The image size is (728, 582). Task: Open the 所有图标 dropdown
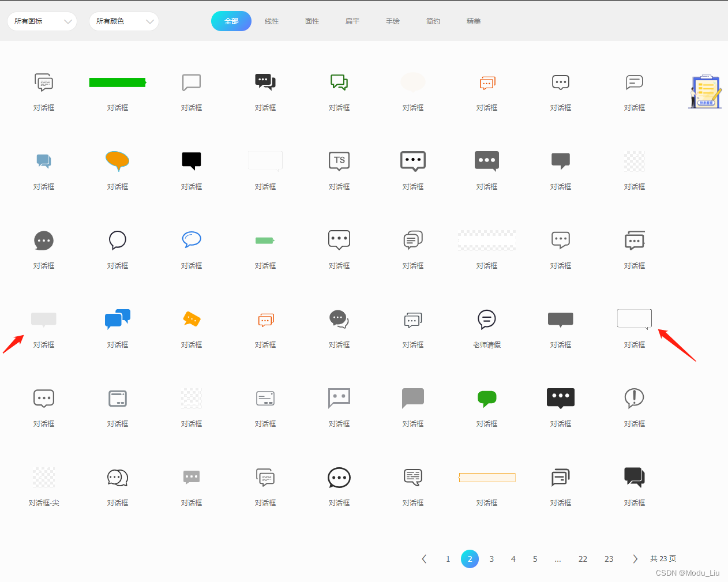pos(42,21)
